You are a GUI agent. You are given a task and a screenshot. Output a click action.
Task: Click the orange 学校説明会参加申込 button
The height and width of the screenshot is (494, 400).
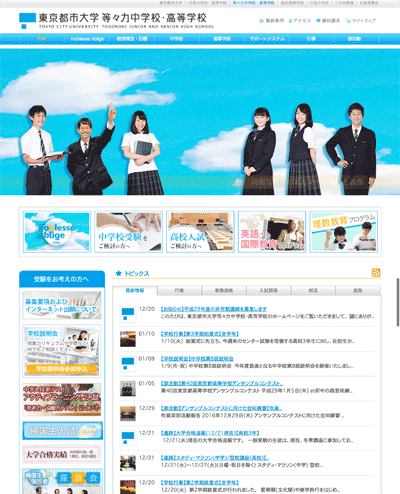click(x=62, y=369)
